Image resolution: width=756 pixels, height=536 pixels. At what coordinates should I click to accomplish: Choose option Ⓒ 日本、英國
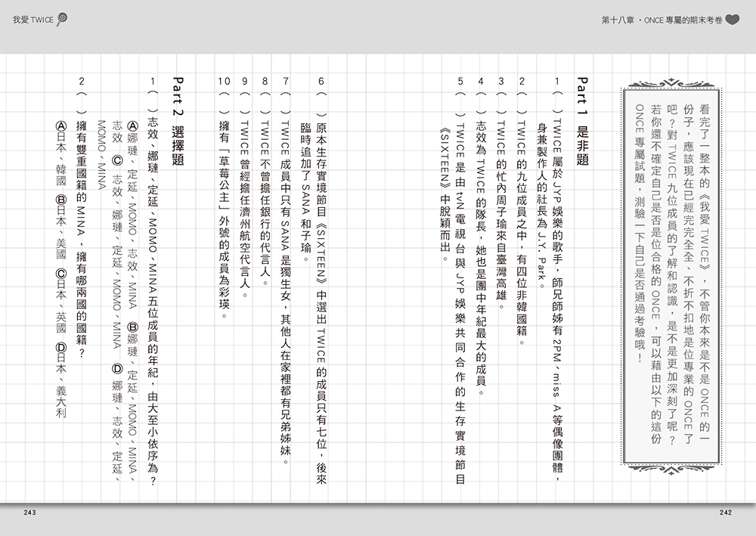pyautogui.click(x=61, y=301)
